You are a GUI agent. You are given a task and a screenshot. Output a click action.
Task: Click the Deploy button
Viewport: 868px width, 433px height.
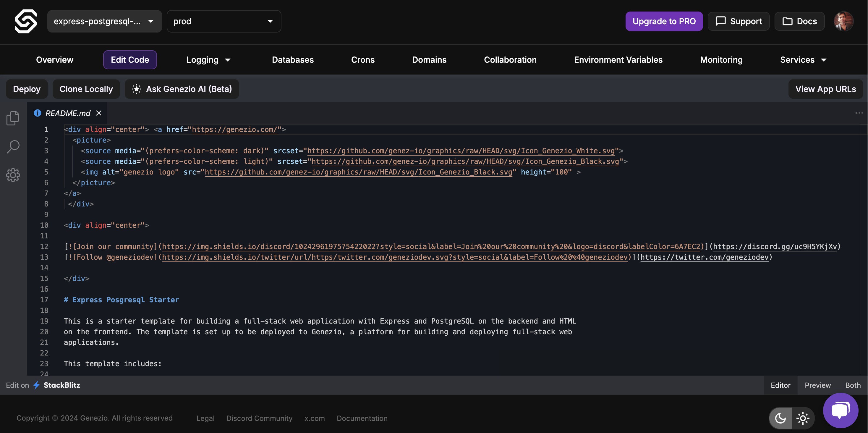click(x=27, y=89)
